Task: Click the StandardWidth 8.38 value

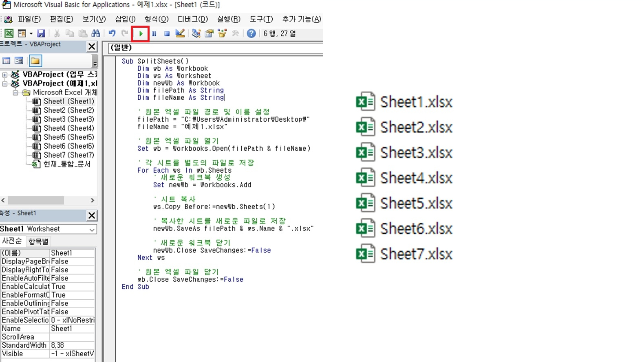Action: pyautogui.click(x=73, y=345)
